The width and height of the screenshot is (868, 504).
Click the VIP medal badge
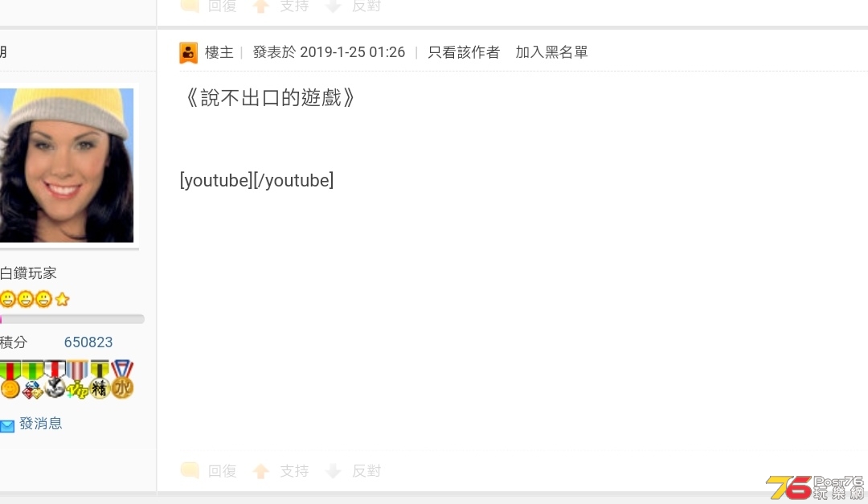coord(77,380)
